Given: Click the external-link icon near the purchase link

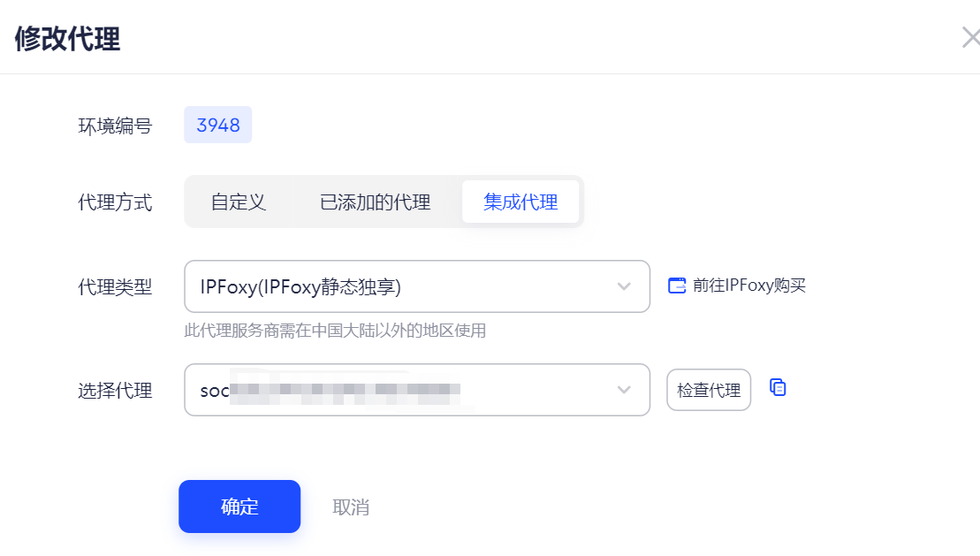Looking at the screenshot, I should pyautogui.click(x=675, y=285).
